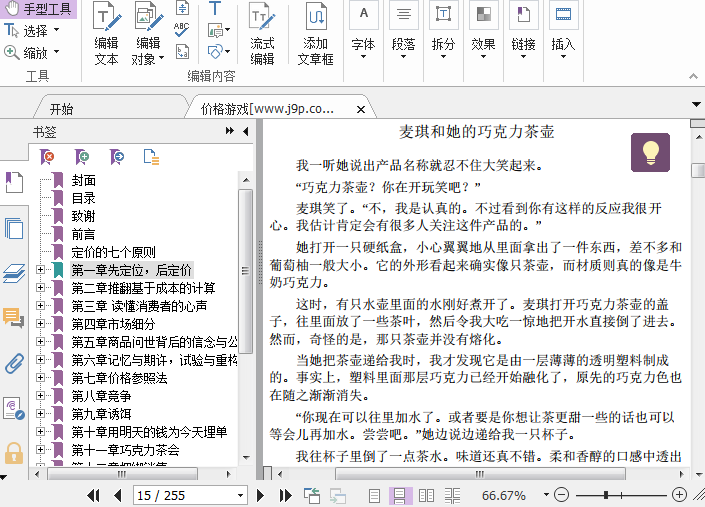
Task: Click the lightbulb hint icon in document
Action: pyautogui.click(x=651, y=152)
